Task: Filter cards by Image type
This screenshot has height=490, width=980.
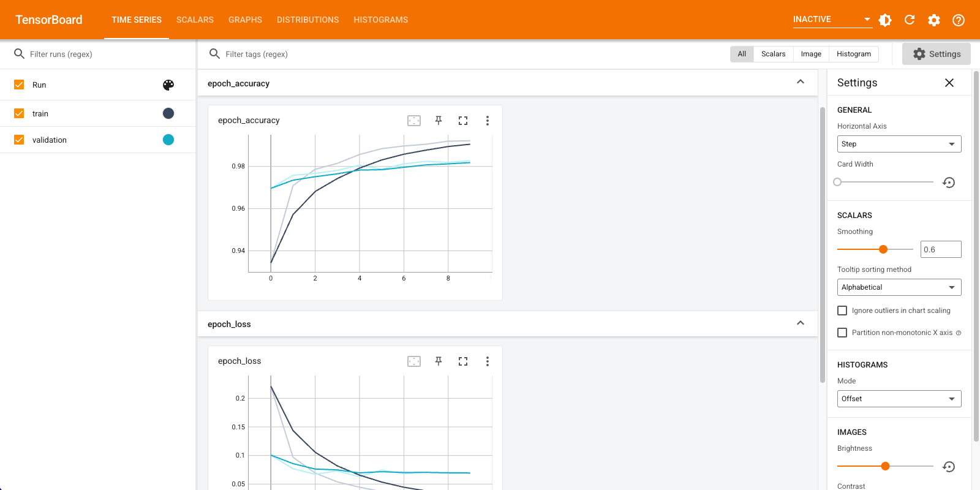Action: [810, 54]
